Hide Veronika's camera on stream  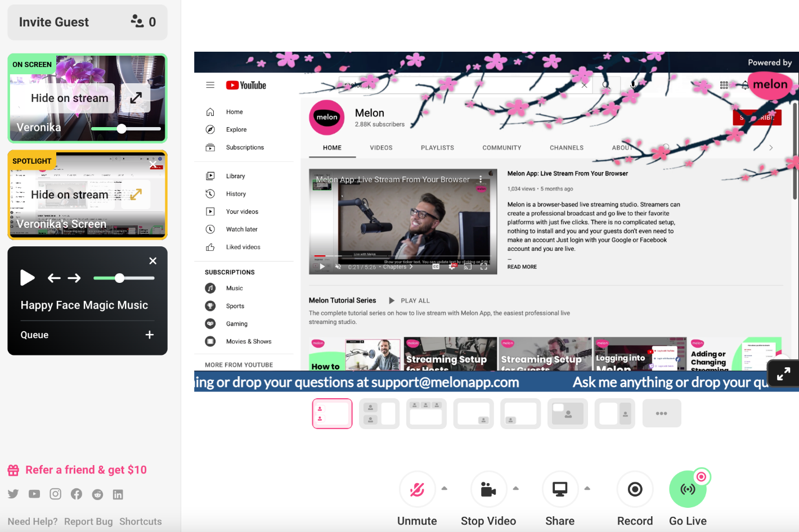(69, 98)
